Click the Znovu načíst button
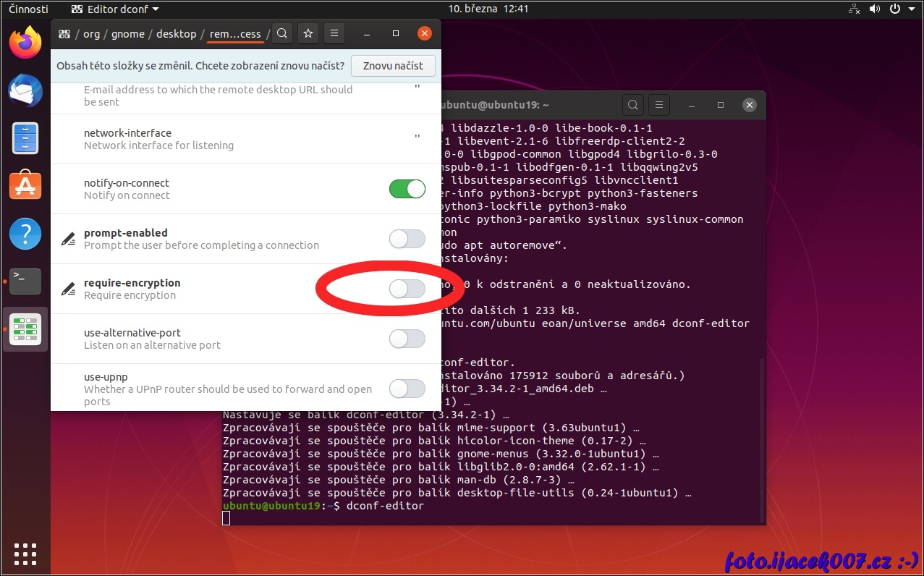 tap(393, 65)
